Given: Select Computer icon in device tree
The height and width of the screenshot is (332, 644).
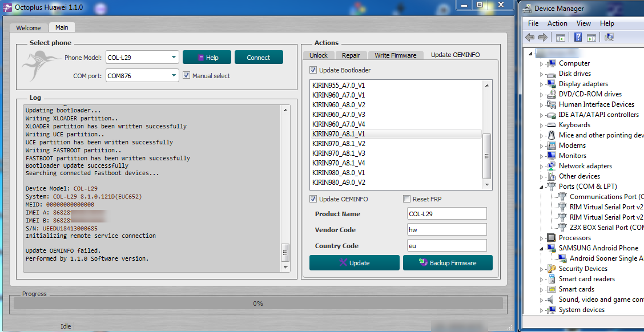Looking at the screenshot, I should [x=552, y=63].
